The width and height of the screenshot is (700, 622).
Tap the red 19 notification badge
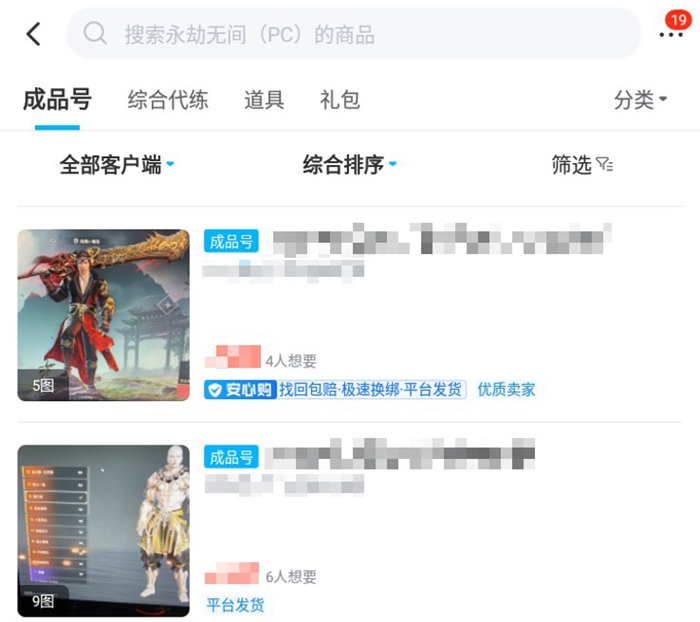click(678, 20)
